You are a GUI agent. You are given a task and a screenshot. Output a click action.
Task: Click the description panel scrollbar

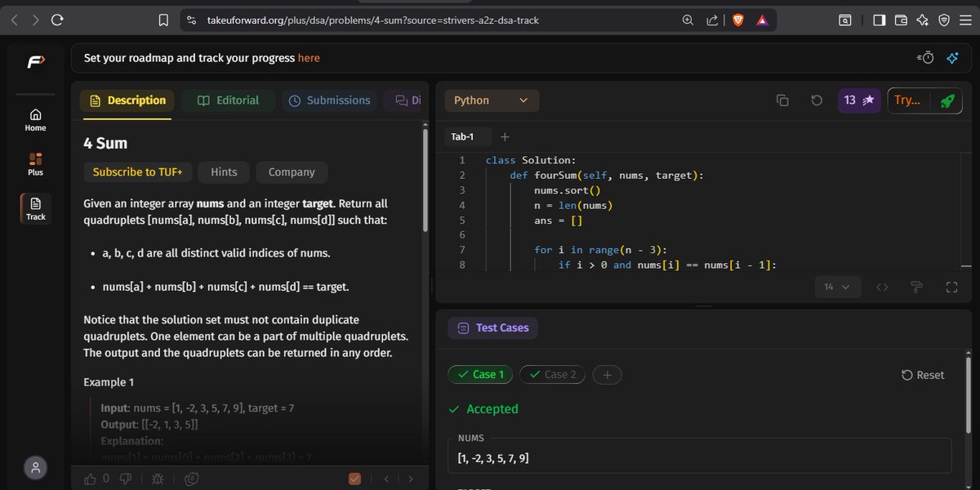coord(425,180)
